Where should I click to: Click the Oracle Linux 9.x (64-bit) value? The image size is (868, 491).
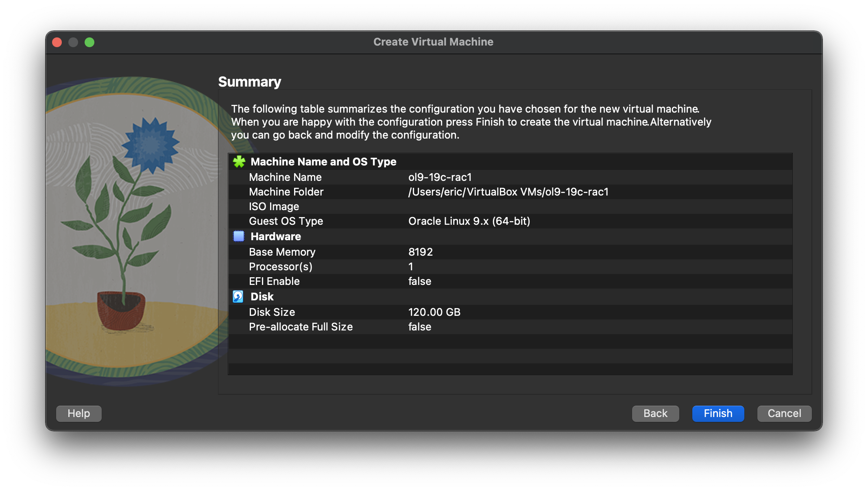(469, 221)
